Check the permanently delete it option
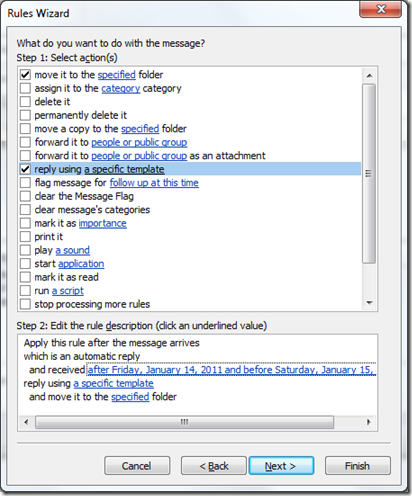 point(25,115)
